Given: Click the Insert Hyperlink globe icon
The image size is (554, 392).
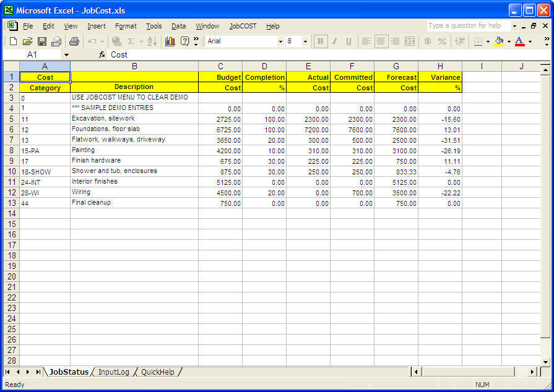Looking at the screenshot, I should coord(116,41).
